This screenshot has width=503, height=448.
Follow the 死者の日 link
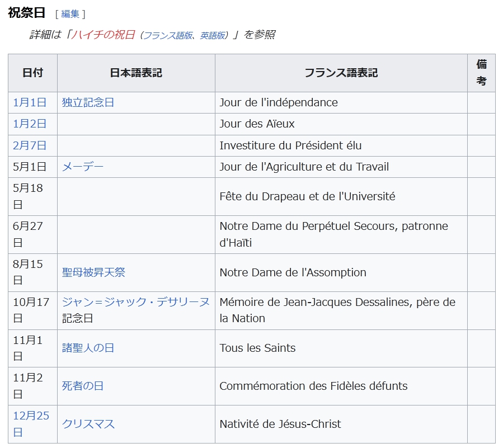[x=82, y=386]
